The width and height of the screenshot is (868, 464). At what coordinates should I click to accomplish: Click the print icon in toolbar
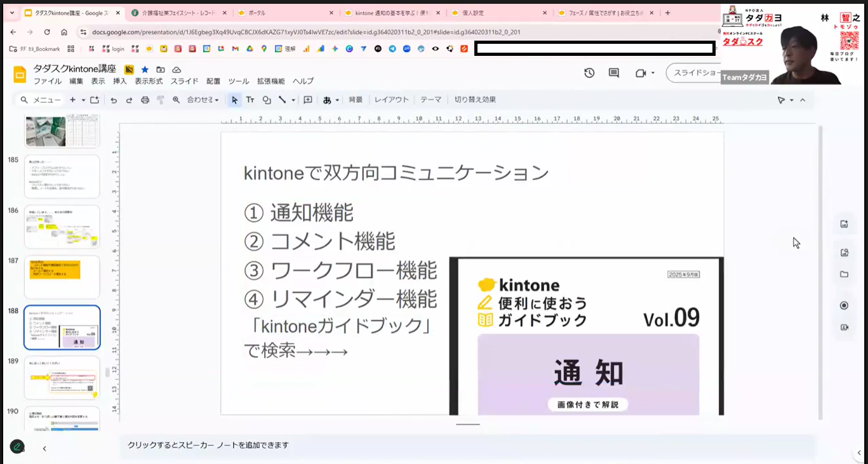click(145, 100)
